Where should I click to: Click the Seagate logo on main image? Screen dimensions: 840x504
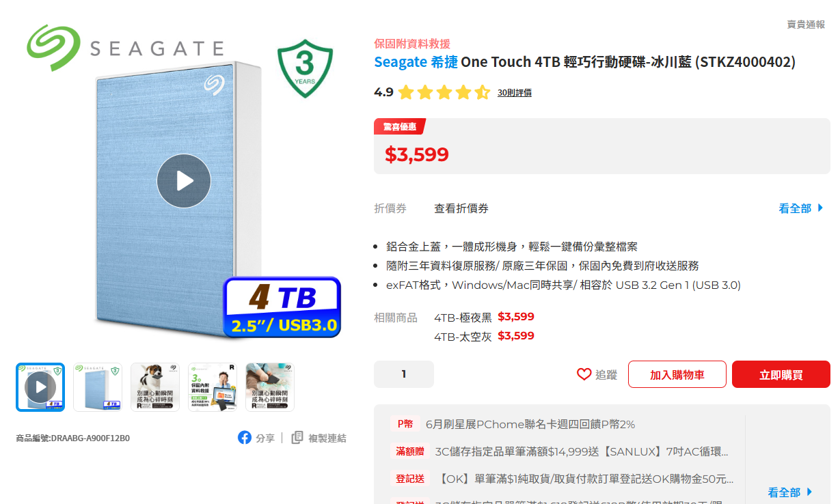pyautogui.click(x=125, y=48)
